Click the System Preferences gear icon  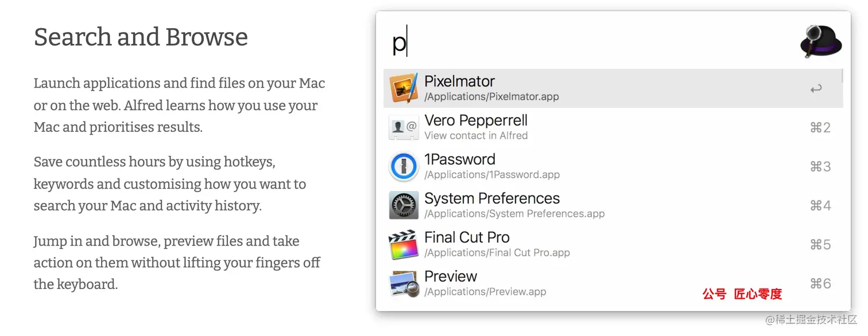pos(404,205)
